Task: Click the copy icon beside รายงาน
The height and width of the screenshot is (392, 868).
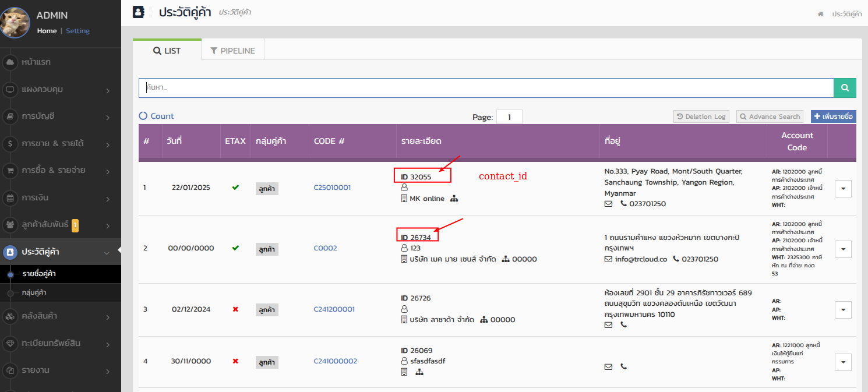Action: coord(10,370)
